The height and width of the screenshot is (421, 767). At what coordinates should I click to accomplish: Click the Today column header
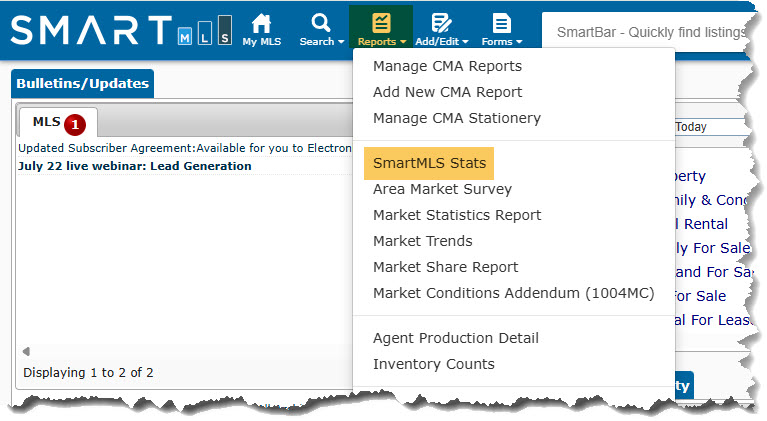691,127
